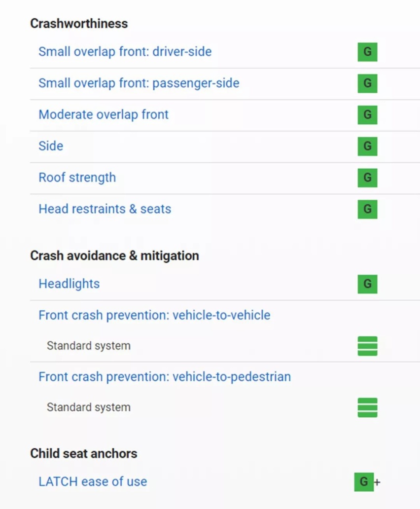This screenshot has width=420, height=509.
Task: Go to the Headlights rating link
Action: (x=69, y=284)
